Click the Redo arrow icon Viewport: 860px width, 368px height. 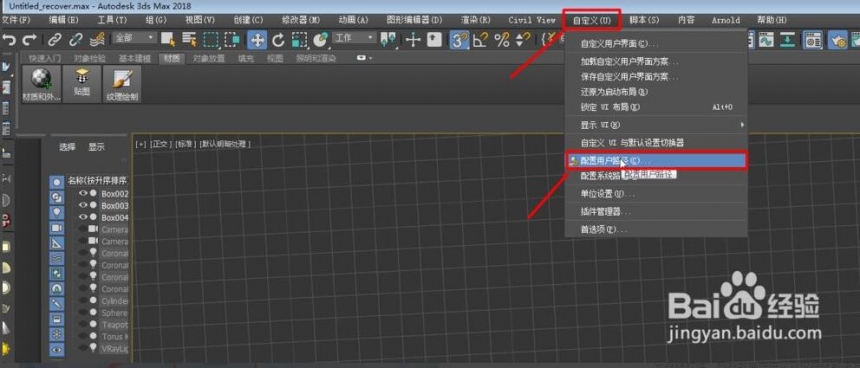coord(29,39)
